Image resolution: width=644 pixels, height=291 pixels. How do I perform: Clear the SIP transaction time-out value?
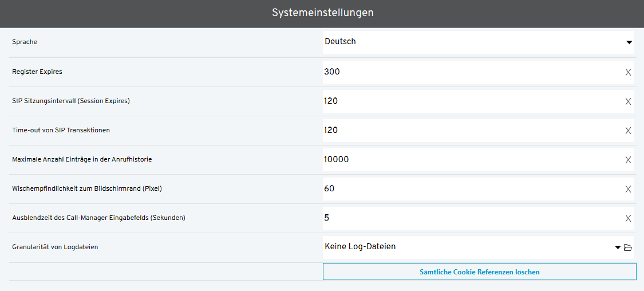[x=628, y=131]
